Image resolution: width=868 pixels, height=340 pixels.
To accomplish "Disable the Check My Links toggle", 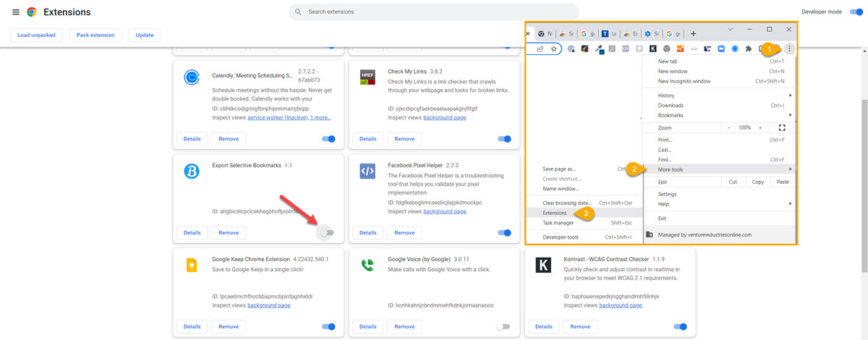I will coord(505,139).
